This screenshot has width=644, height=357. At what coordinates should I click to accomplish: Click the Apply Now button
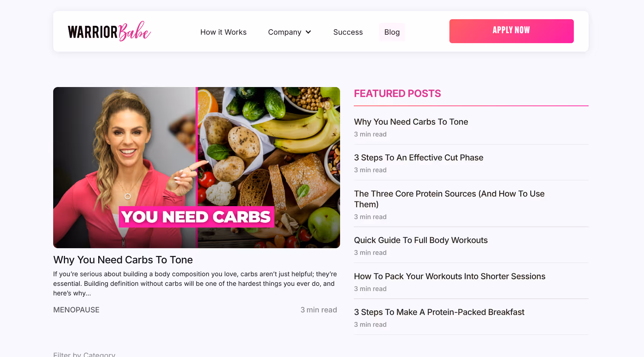511,31
